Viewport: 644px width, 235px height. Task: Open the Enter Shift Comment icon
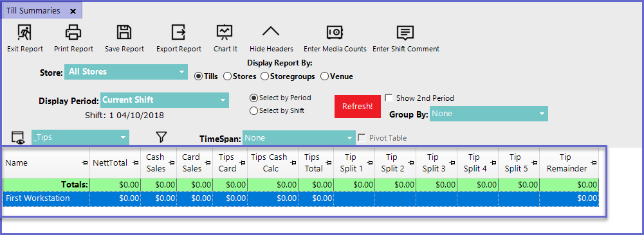tap(405, 32)
